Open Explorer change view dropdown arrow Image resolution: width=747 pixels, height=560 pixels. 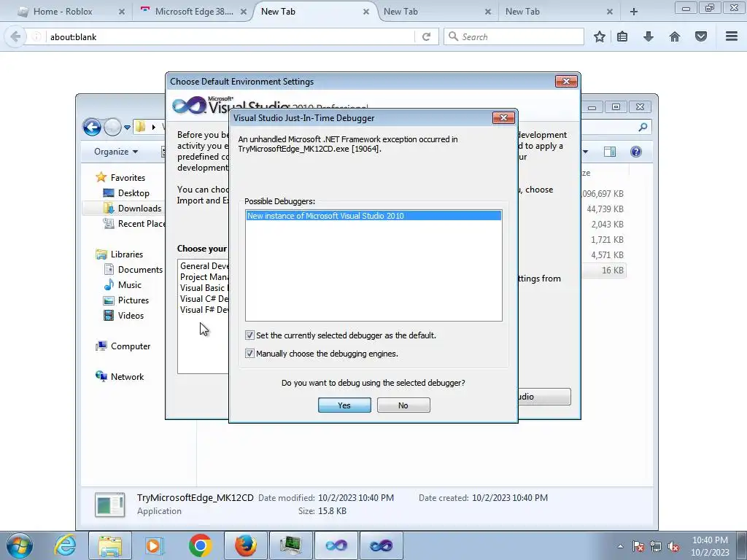(586, 152)
